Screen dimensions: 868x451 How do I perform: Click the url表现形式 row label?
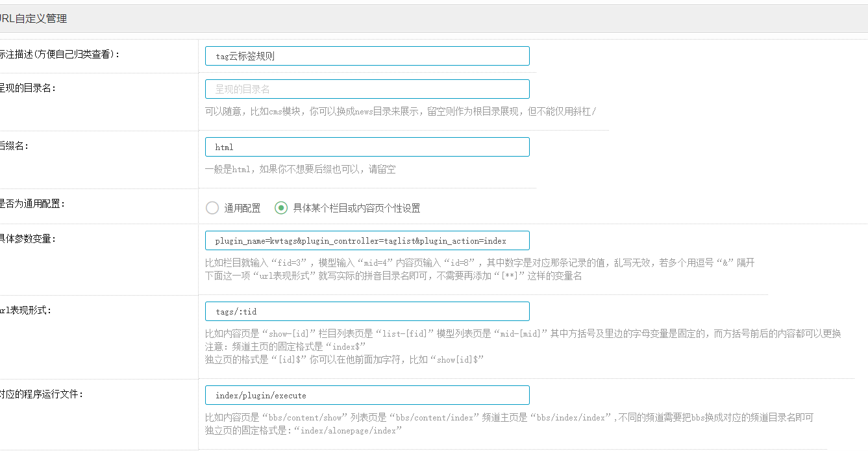25,310
